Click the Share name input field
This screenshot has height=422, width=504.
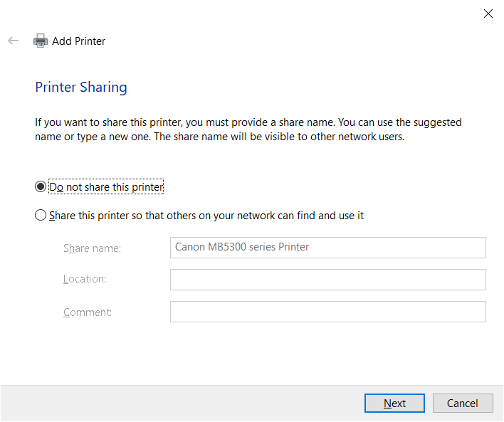click(x=328, y=248)
